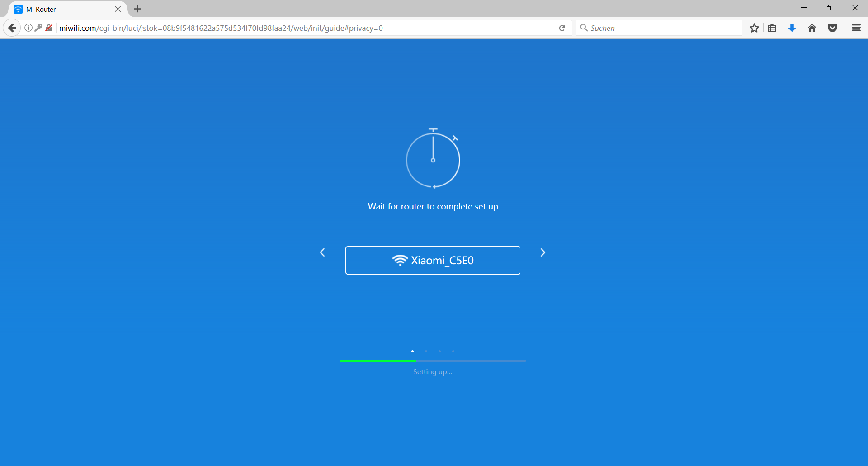Click 'Wait for router to complete set up'

click(x=433, y=207)
